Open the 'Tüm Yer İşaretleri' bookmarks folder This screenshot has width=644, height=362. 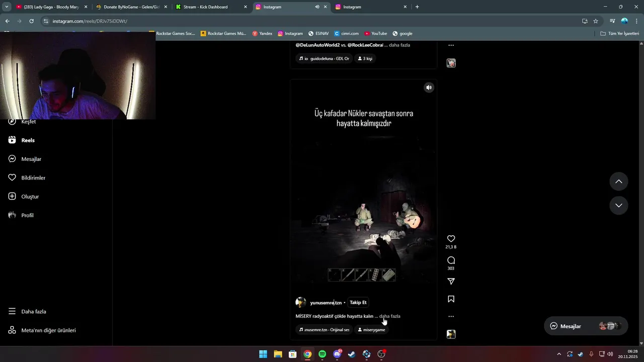619,34
